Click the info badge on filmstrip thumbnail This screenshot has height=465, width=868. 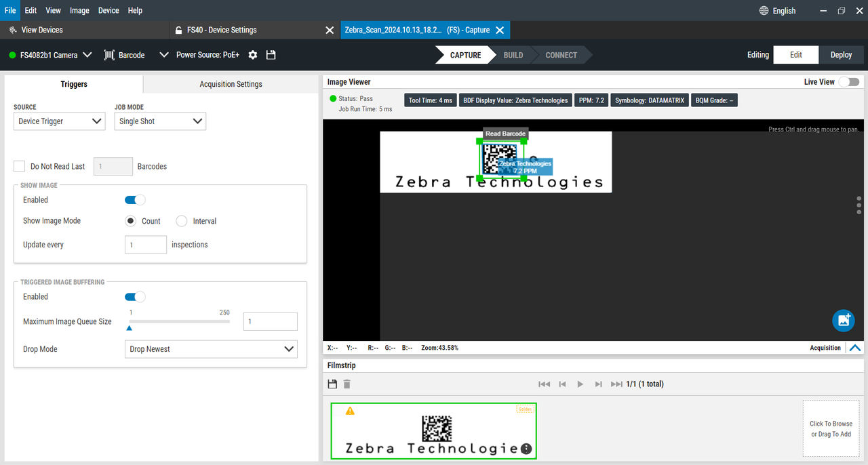pyautogui.click(x=526, y=449)
